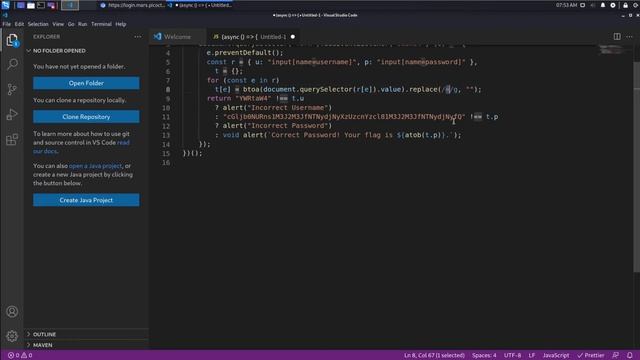Open file manager from the top panel
Image resolution: width=640 pixels, height=360 pixels.
(x=31, y=5)
